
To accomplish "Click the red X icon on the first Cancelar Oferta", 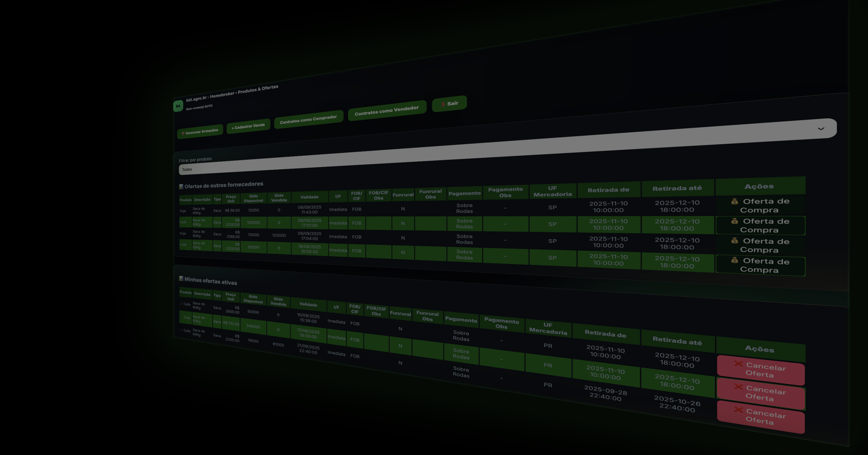I will pos(738,364).
